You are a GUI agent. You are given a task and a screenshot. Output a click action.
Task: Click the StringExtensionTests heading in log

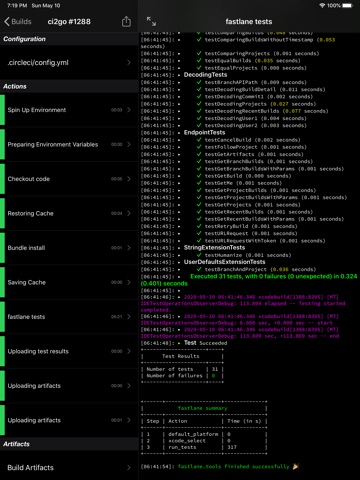(214, 248)
